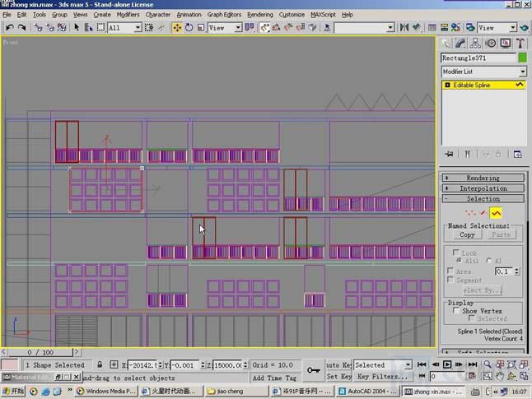532x399 pixels.
Task: Click the Align tool icon
Action: (x=417, y=27)
